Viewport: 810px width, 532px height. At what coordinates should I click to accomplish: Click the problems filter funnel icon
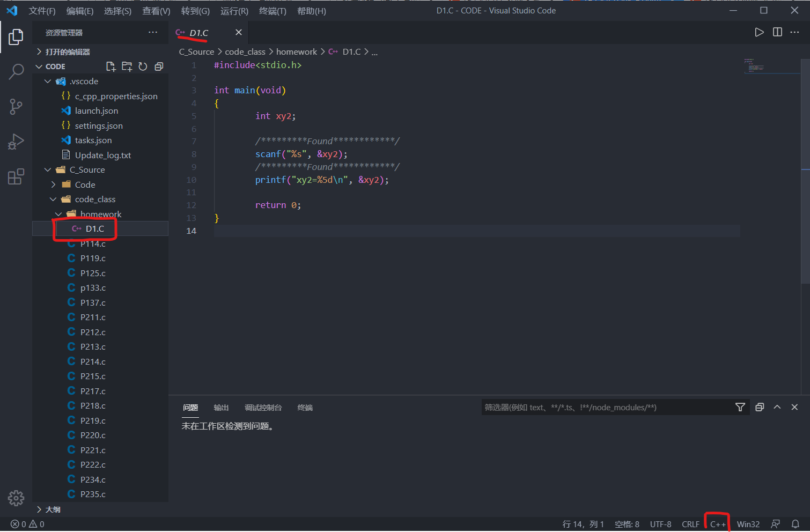(740, 407)
